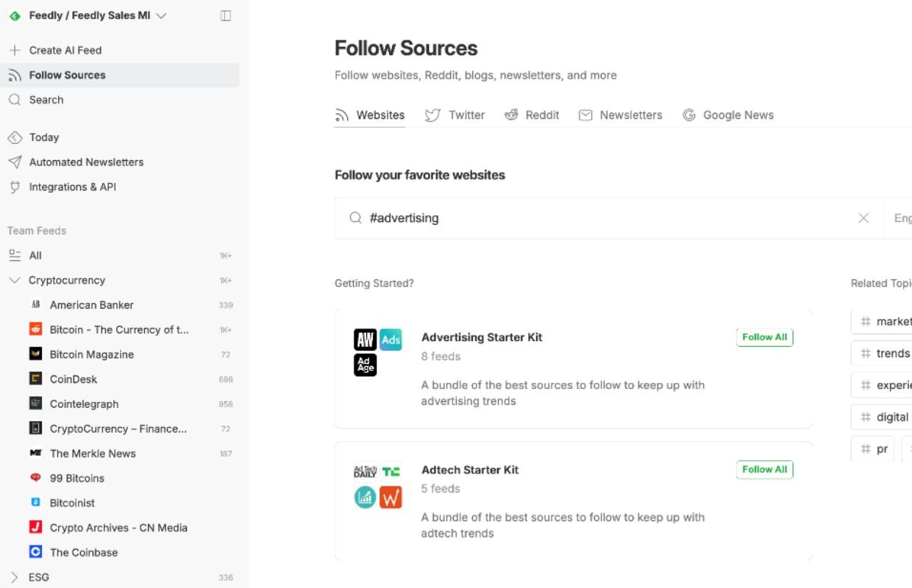The height and width of the screenshot is (588, 912).
Task: Click the AdTech Daily logo thumbnail
Action: coord(365,472)
